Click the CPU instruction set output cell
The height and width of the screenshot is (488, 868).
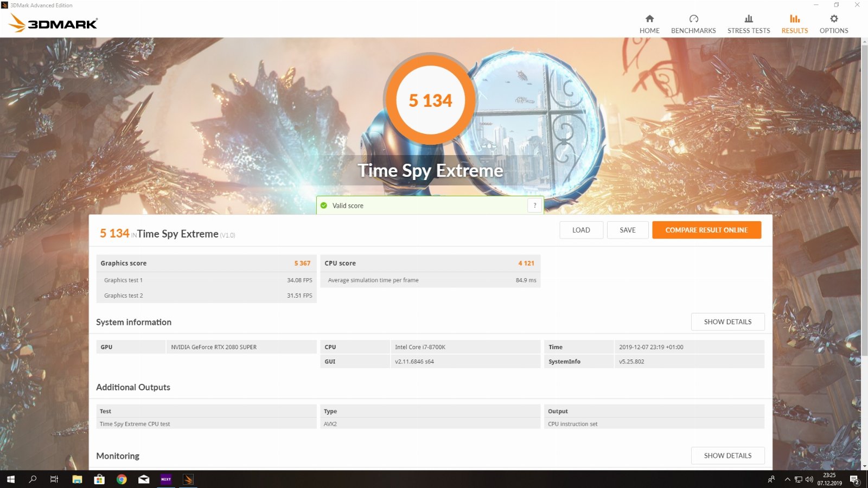[654, 424]
